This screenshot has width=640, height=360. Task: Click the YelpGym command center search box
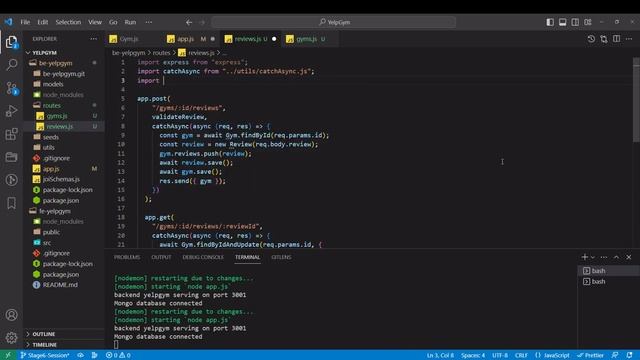(334, 22)
